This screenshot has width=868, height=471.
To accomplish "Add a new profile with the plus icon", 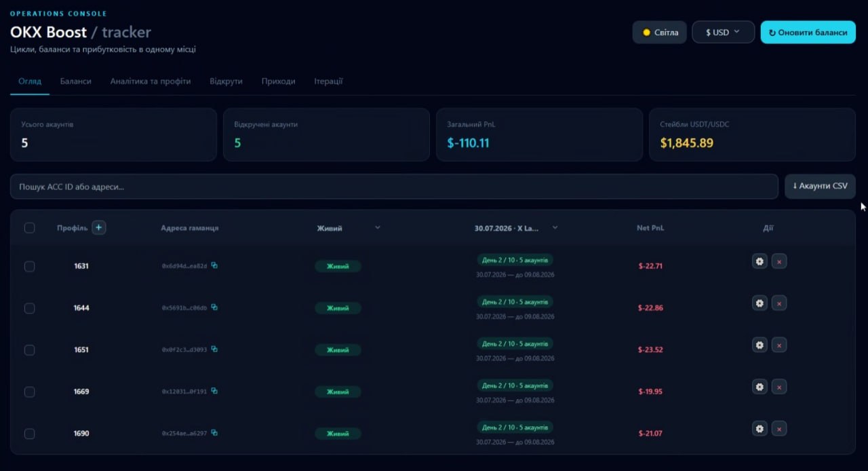I will click(99, 227).
